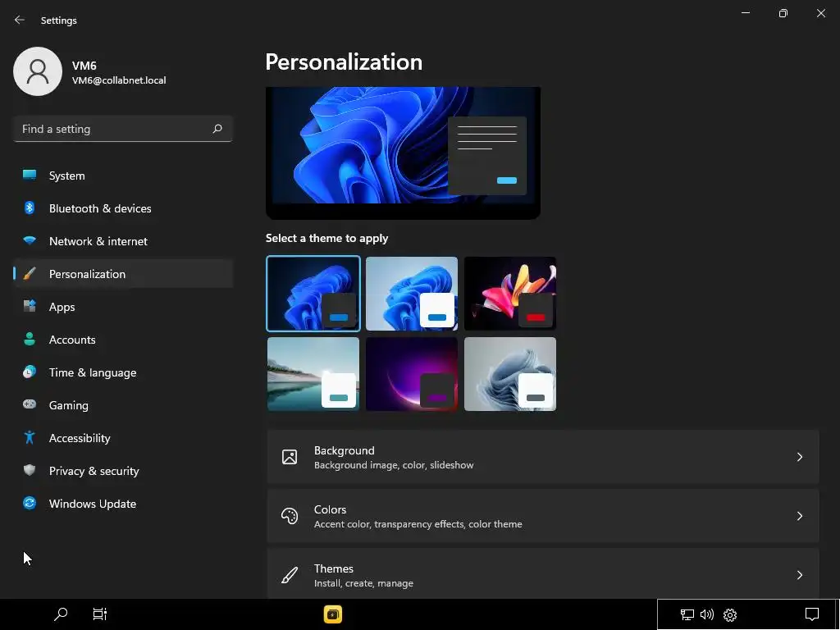Click the Privacy shield icon
This screenshot has height=630, width=840.
[30, 470]
